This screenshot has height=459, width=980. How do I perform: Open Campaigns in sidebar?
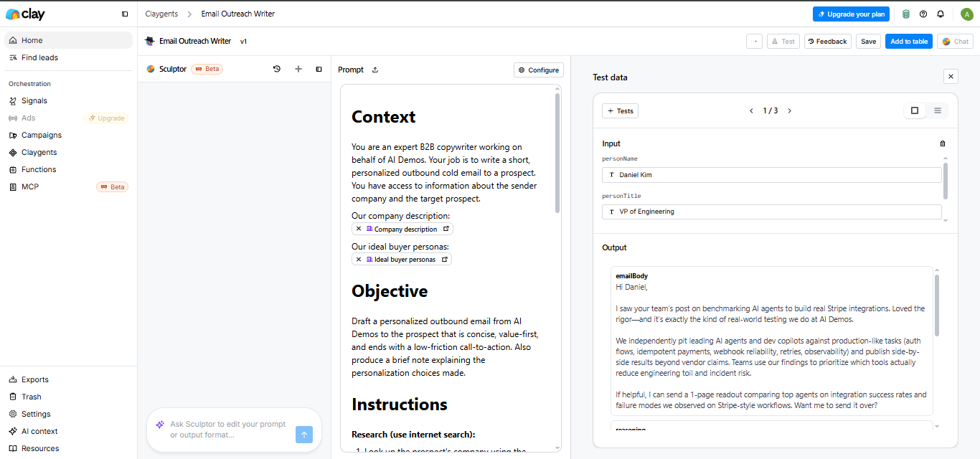(69, 135)
